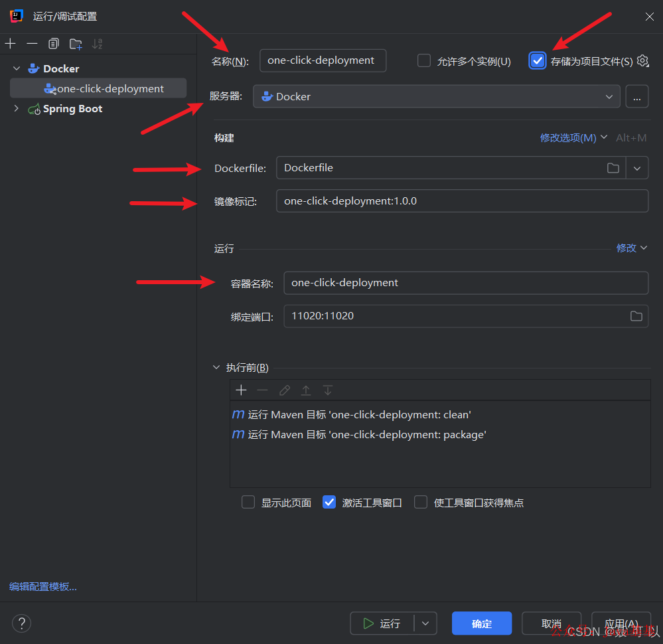
Task: Collapse the 执行前(B) section
Action: [x=216, y=367]
